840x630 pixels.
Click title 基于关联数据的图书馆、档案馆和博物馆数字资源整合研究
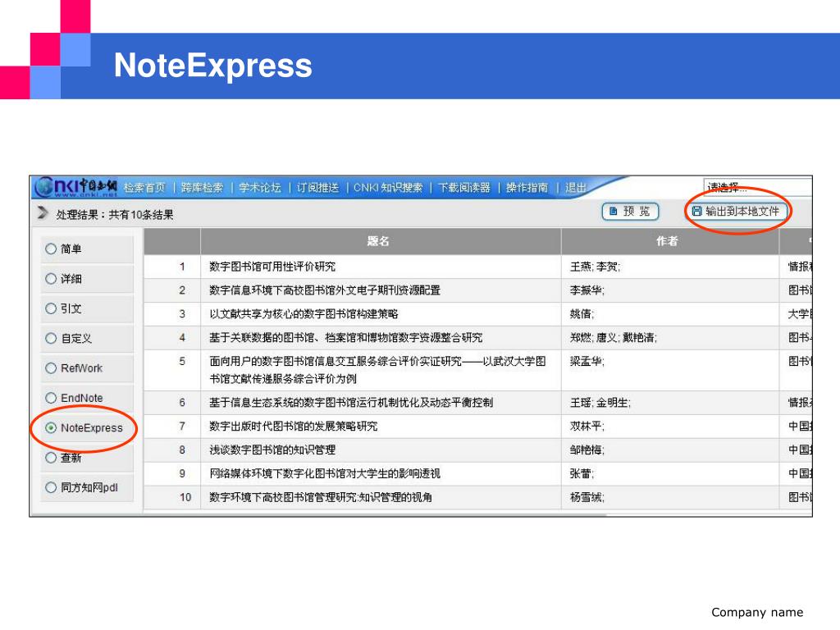pyautogui.click(x=345, y=337)
